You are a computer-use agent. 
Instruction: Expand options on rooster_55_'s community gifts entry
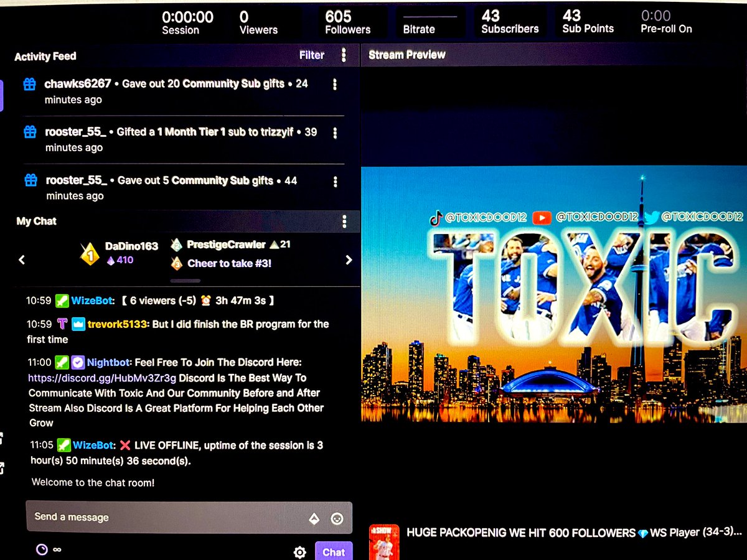point(336,180)
